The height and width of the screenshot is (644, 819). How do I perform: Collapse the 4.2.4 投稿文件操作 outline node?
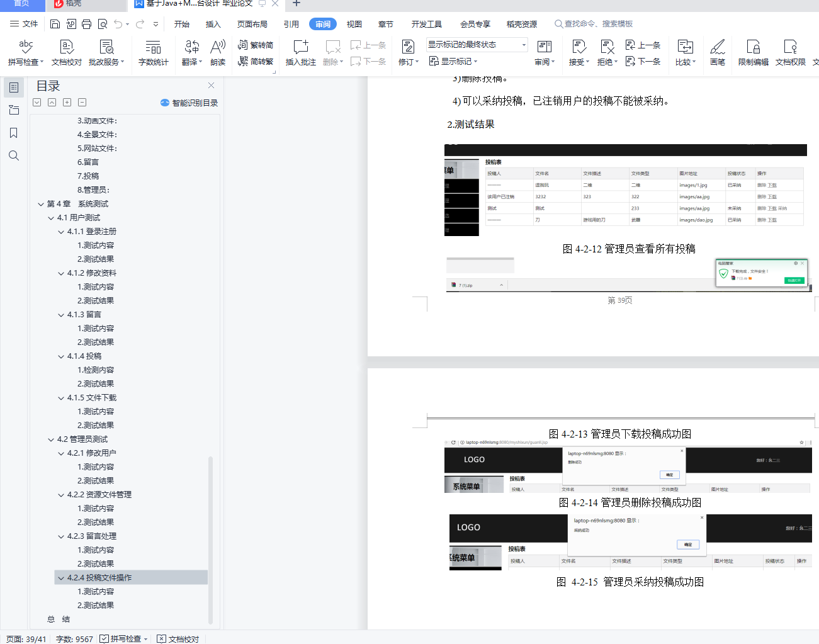[x=61, y=578]
